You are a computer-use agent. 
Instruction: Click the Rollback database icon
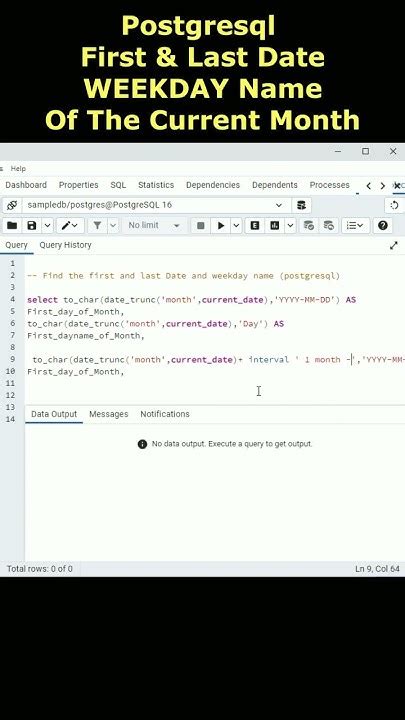point(328,225)
